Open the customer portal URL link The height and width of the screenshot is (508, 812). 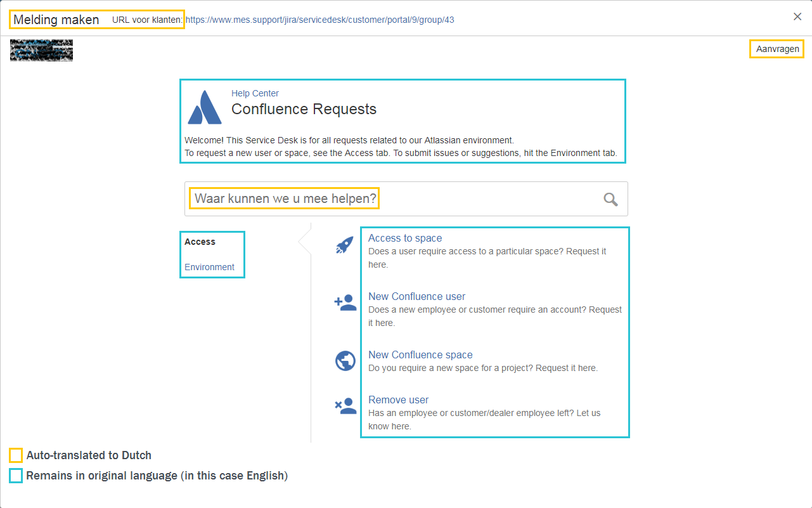point(319,20)
